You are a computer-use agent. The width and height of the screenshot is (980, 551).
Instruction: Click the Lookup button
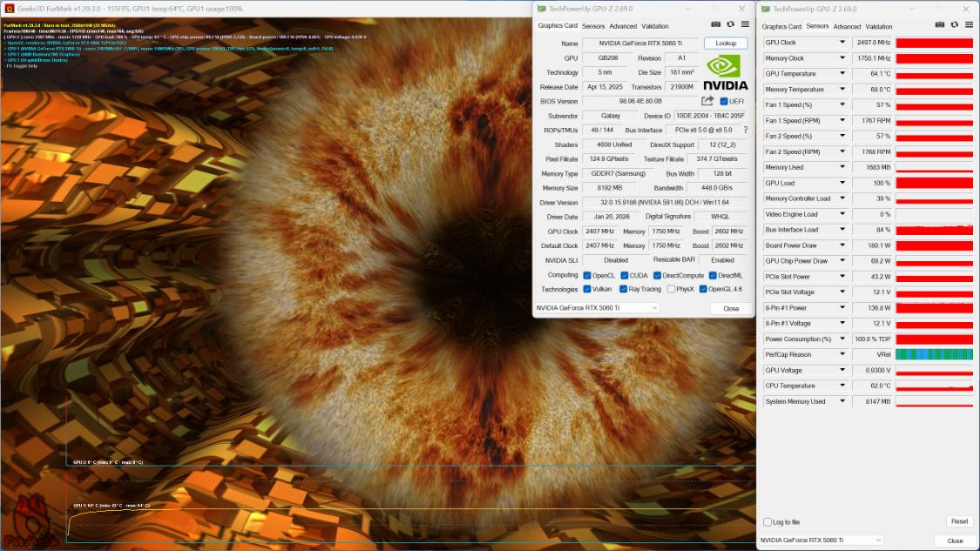(x=725, y=43)
